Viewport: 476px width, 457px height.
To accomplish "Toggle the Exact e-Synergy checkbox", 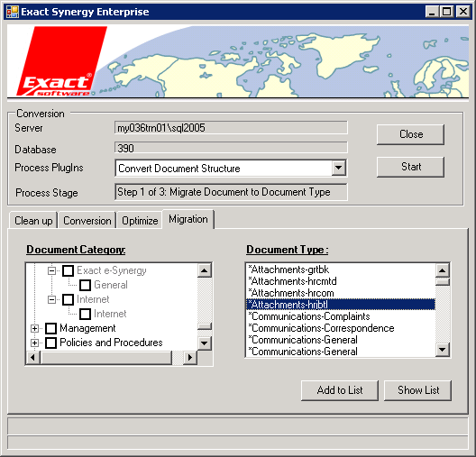I will tap(68, 270).
